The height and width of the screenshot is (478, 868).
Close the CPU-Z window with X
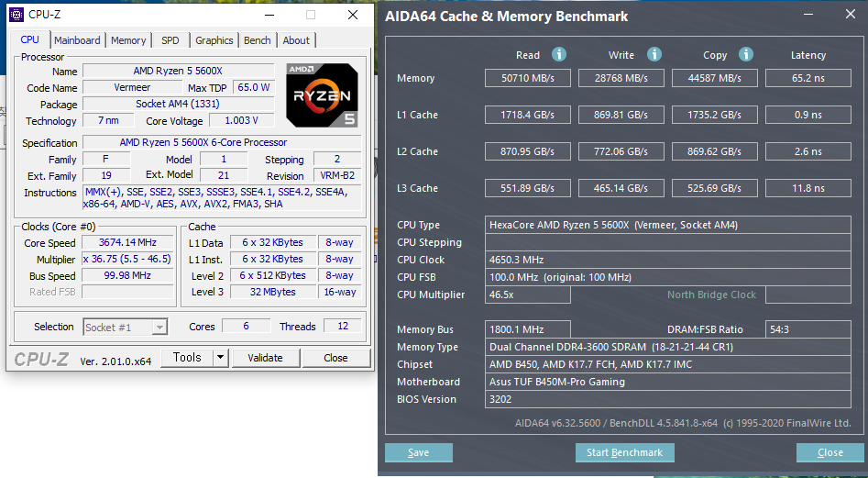click(353, 15)
